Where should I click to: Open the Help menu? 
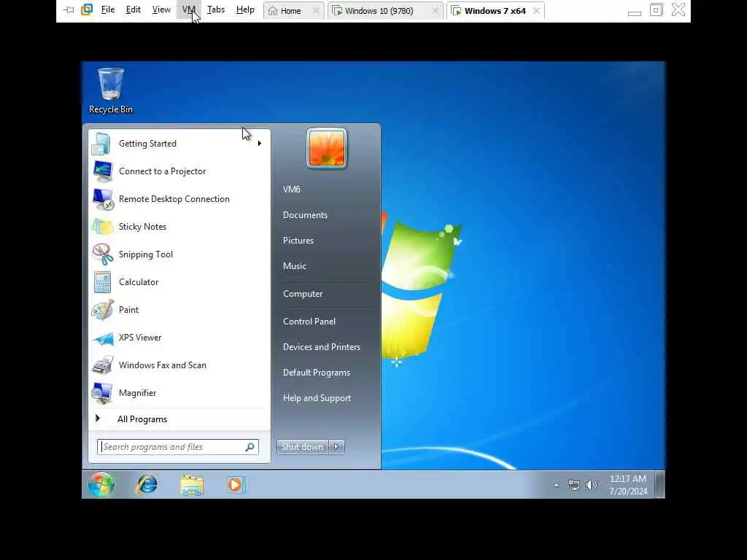(x=245, y=9)
